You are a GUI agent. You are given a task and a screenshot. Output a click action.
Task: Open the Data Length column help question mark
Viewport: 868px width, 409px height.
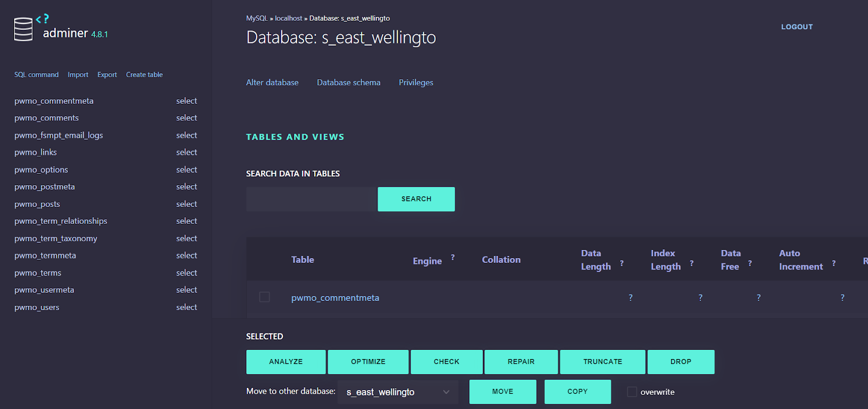[x=622, y=263]
